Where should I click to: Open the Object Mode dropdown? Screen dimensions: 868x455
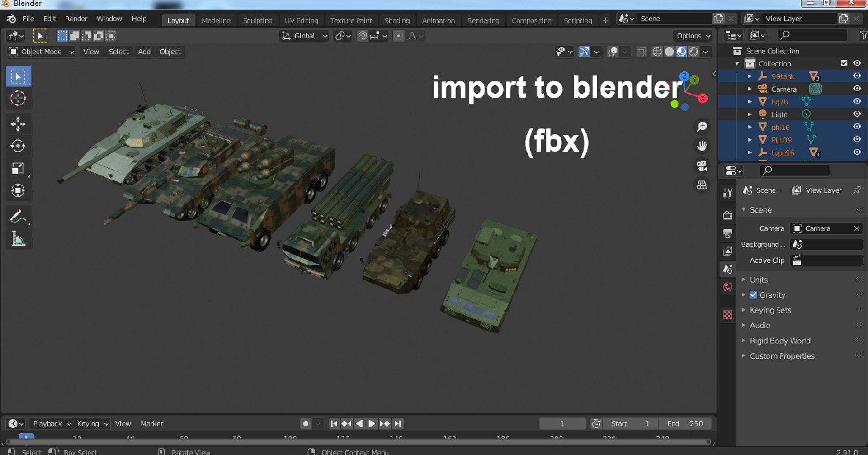point(41,52)
